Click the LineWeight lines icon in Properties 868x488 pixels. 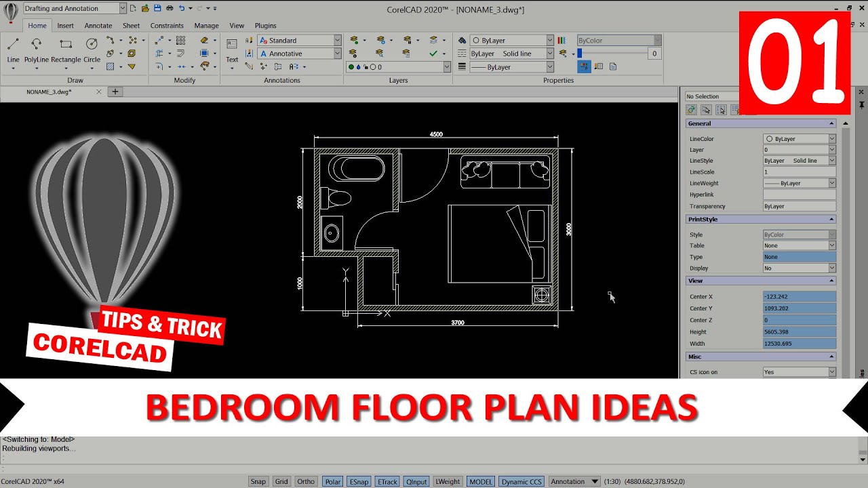tap(462, 66)
